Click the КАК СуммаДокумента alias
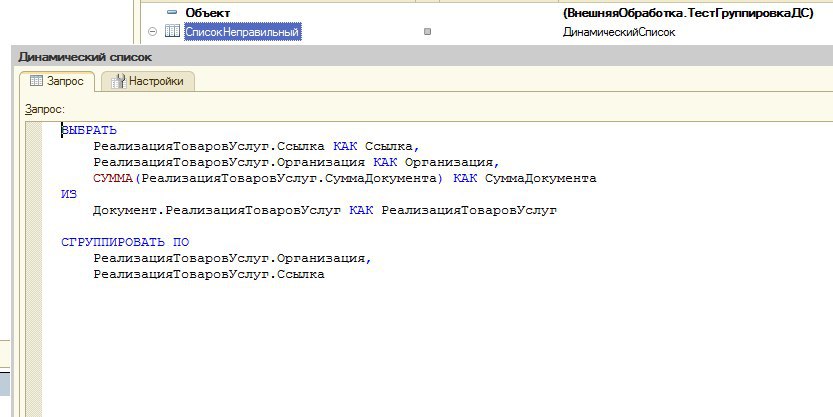 tap(524, 178)
